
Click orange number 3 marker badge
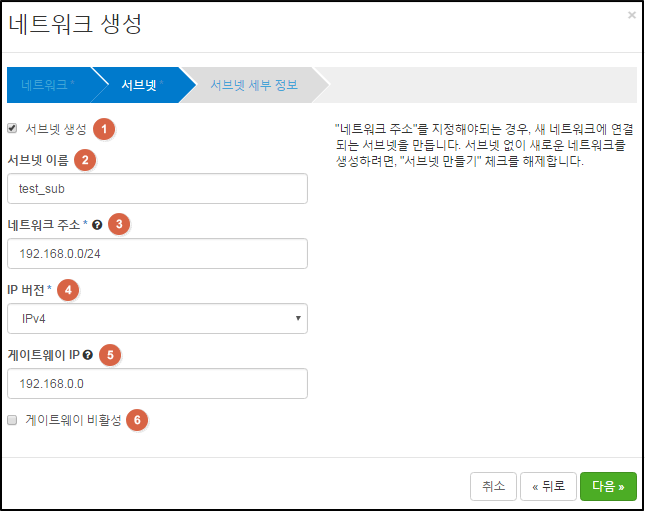pyautogui.click(x=119, y=224)
